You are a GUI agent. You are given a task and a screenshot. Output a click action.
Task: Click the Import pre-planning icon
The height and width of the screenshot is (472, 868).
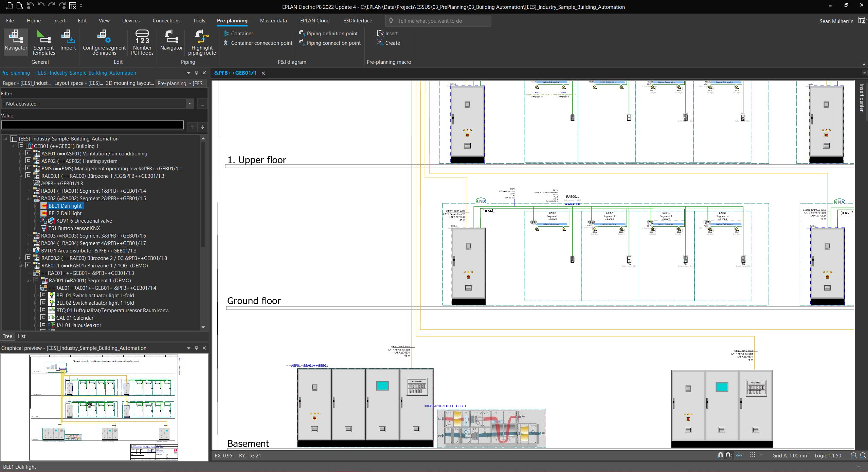point(68,41)
